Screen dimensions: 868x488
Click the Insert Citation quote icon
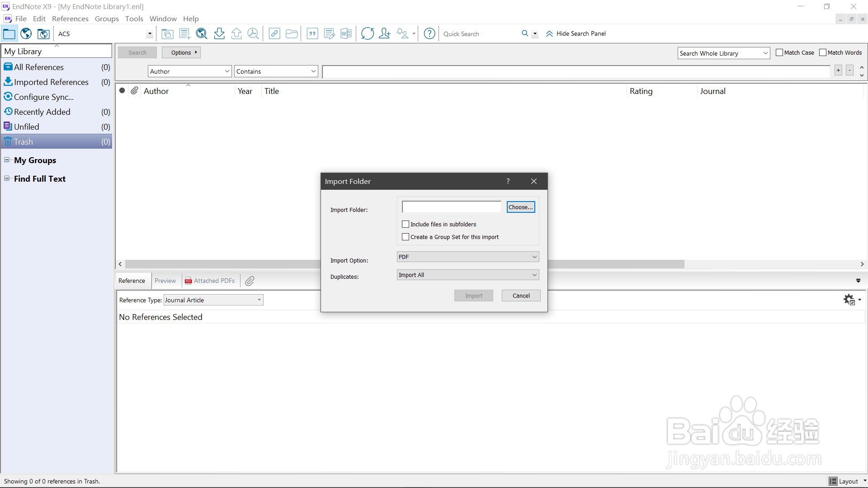coord(312,33)
